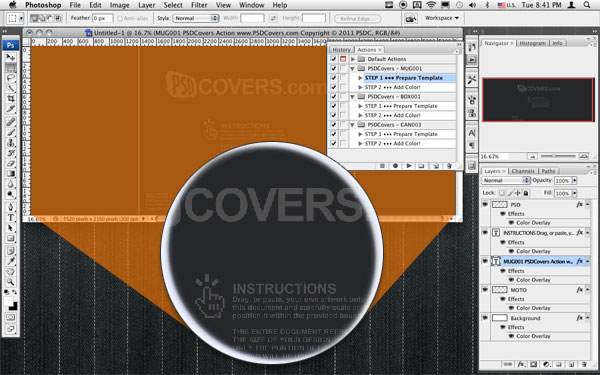600x375 pixels.
Task: Add layer mask from Layers bottom bar
Action: pos(534,364)
